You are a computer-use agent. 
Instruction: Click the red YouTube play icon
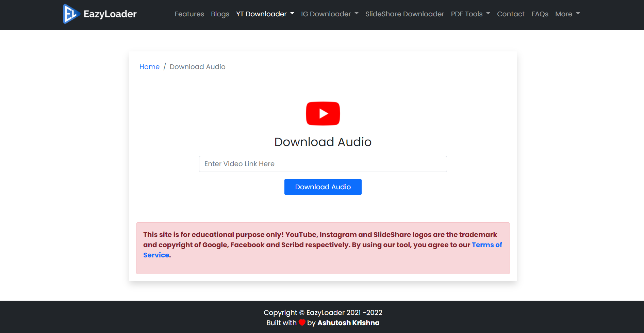point(323,113)
